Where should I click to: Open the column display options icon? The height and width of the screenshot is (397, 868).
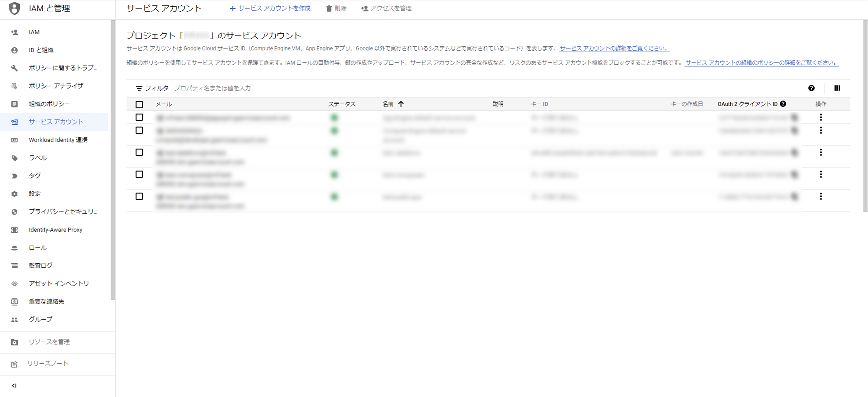tap(837, 88)
